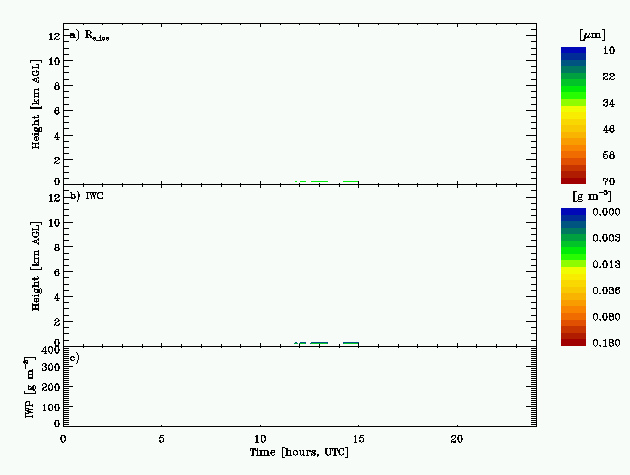
Task: Click the panel b) IWC label
Action: point(86,196)
